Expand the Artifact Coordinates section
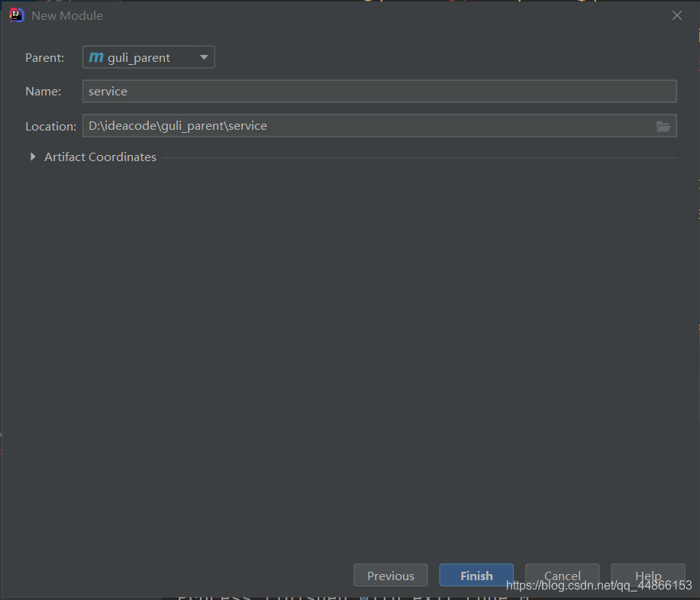The image size is (700, 600). (33, 156)
